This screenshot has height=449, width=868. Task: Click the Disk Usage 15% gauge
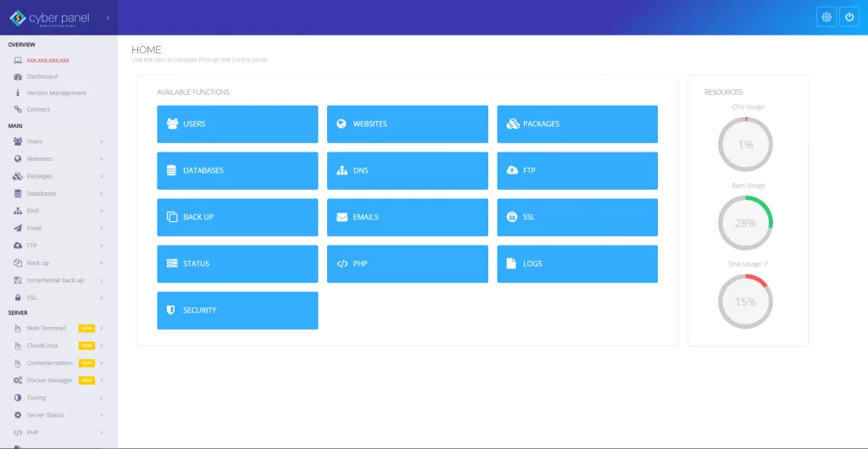[745, 302]
